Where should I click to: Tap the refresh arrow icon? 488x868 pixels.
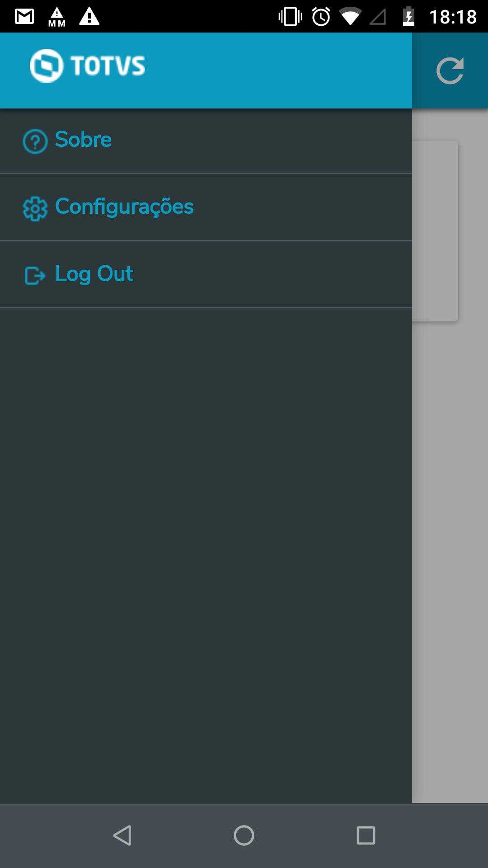click(x=450, y=71)
